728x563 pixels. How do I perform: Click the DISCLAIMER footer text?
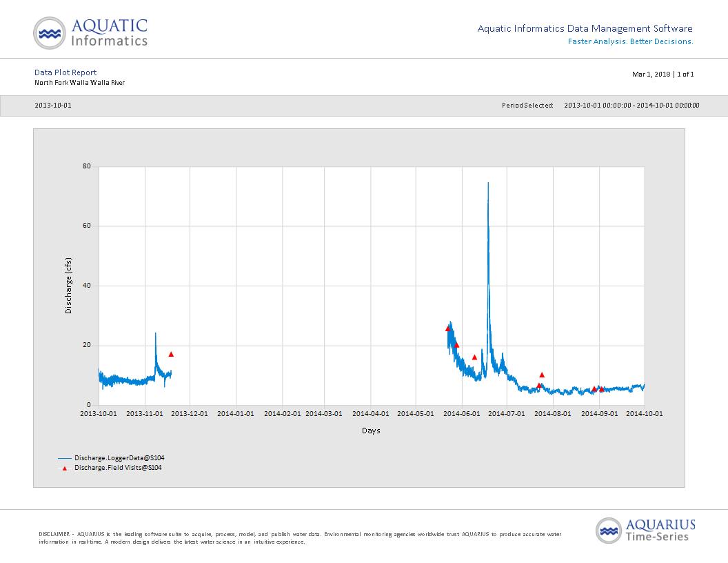click(x=300, y=538)
